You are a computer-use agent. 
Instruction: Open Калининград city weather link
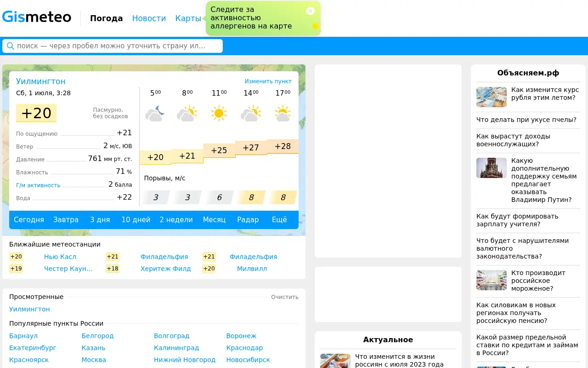tap(176, 348)
